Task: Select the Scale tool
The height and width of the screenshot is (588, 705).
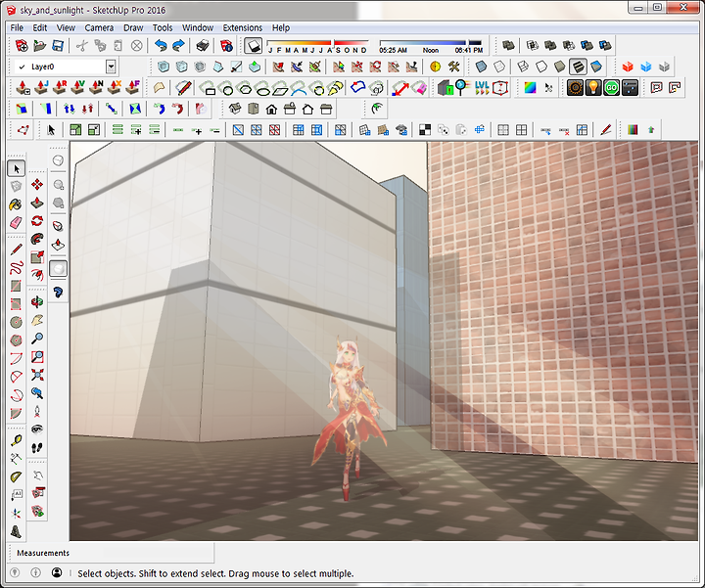Action: (37, 257)
